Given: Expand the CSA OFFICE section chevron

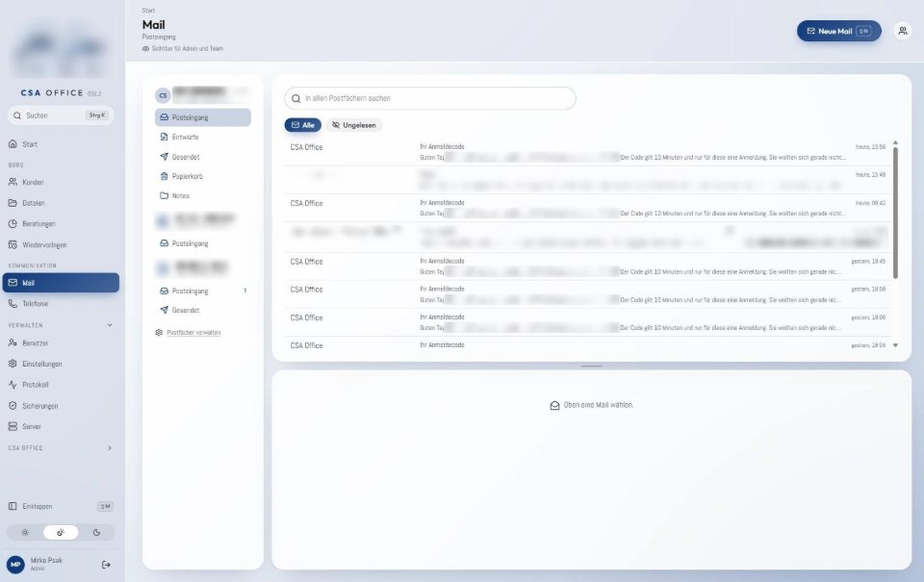Looking at the screenshot, I should (110, 448).
